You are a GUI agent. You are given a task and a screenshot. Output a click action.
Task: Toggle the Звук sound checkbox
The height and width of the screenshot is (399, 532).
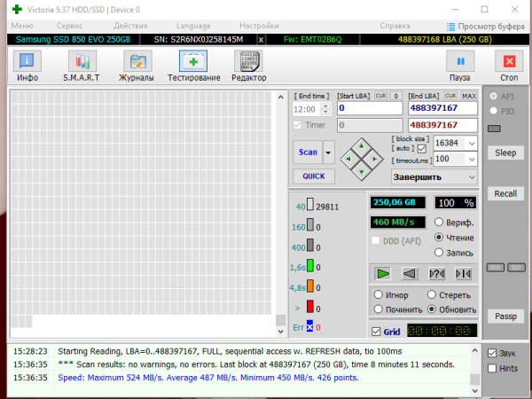click(493, 353)
